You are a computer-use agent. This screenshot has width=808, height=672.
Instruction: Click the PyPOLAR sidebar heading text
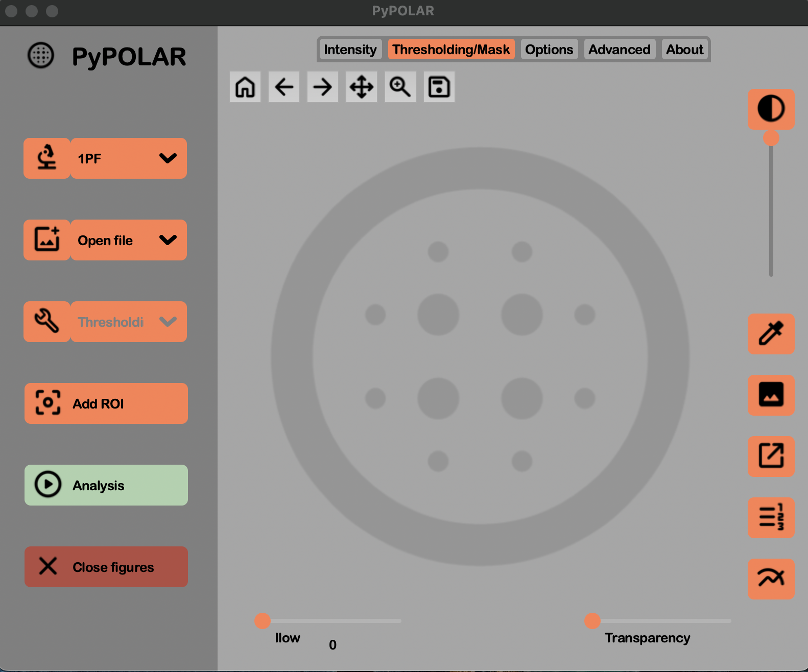pyautogui.click(x=129, y=57)
